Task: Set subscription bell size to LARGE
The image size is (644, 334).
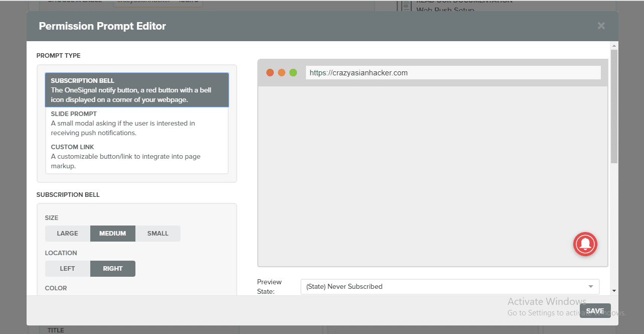Action: [x=67, y=233]
